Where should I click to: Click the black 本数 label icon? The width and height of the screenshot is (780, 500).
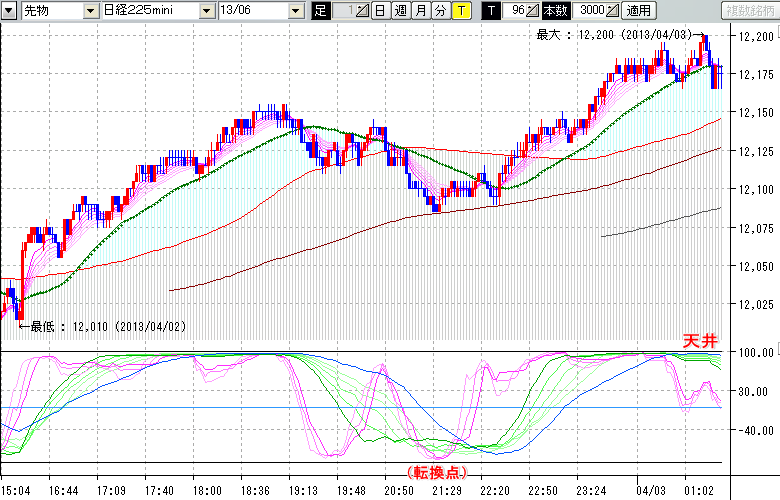pyautogui.click(x=555, y=11)
